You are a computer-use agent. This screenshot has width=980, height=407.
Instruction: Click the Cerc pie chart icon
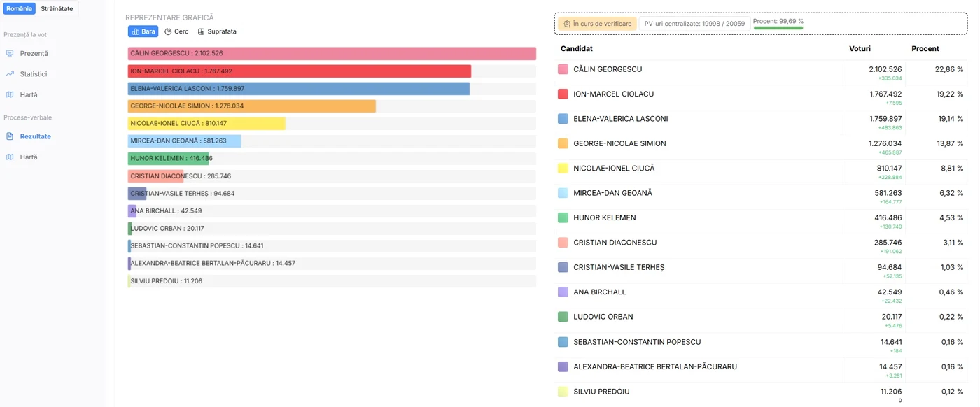tap(168, 31)
